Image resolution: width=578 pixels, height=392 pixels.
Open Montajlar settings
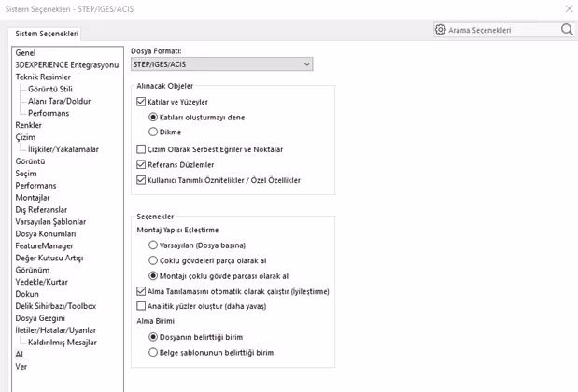tap(33, 198)
